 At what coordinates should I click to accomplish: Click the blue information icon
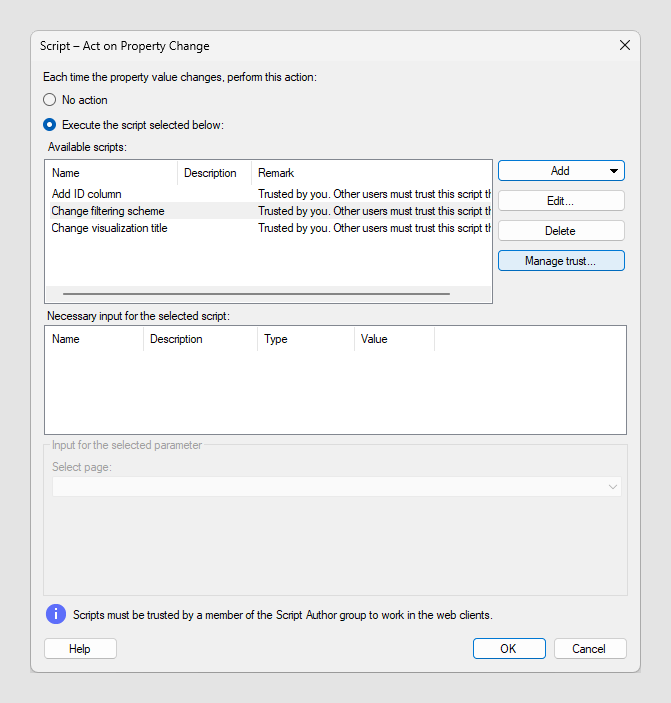[x=56, y=614]
